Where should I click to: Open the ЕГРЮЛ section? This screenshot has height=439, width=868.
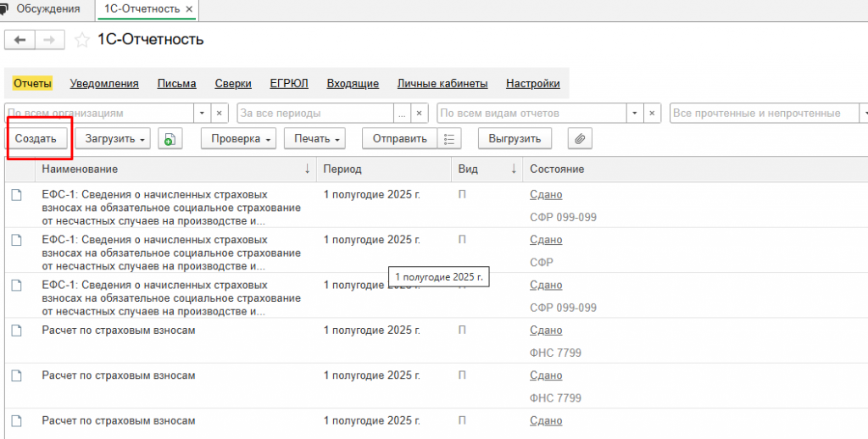pos(289,84)
